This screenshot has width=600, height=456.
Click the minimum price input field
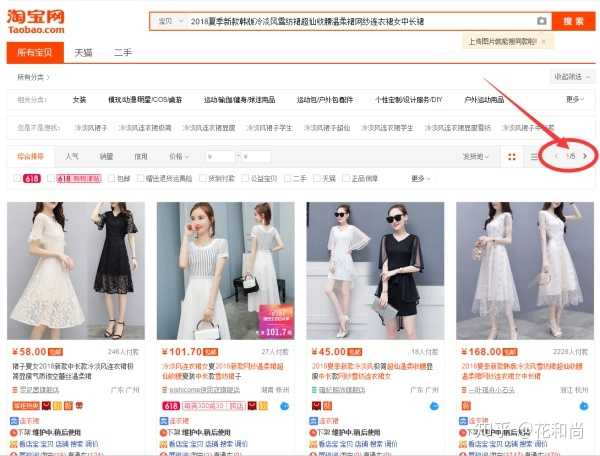pos(219,156)
